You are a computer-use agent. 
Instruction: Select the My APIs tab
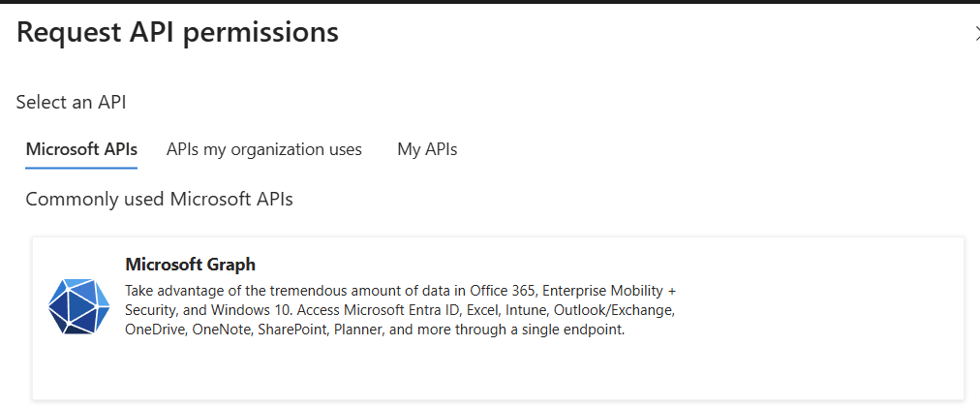(x=427, y=150)
